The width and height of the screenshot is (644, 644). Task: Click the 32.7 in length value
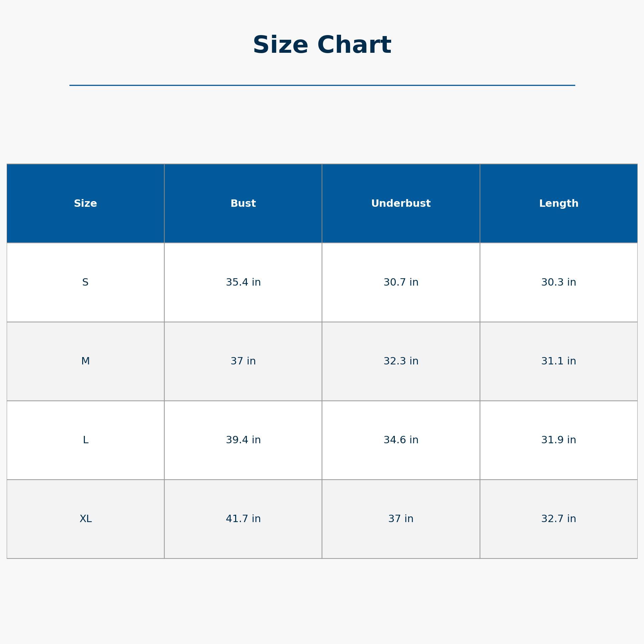point(558,519)
